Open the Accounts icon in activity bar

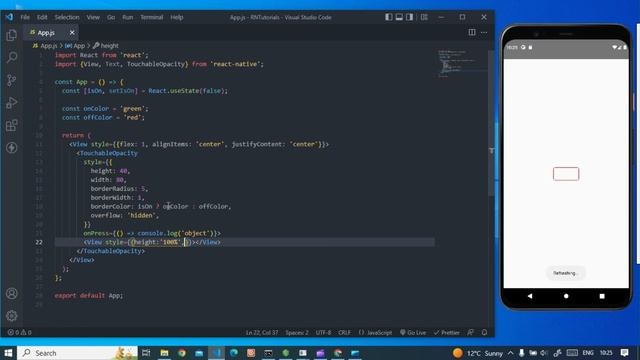click(x=11, y=293)
